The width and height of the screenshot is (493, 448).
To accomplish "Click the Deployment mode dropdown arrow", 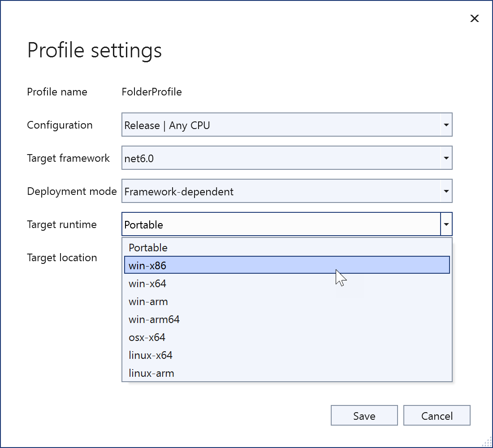I will (x=446, y=191).
